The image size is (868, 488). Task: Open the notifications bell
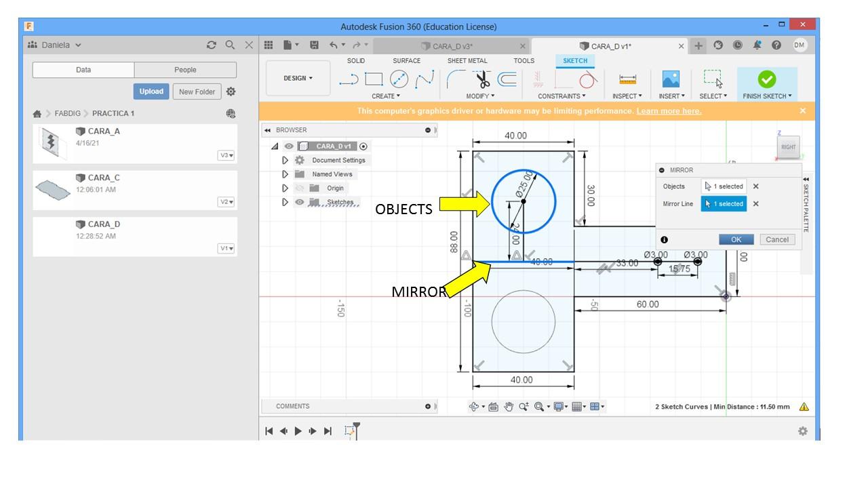tap(757, 45)
